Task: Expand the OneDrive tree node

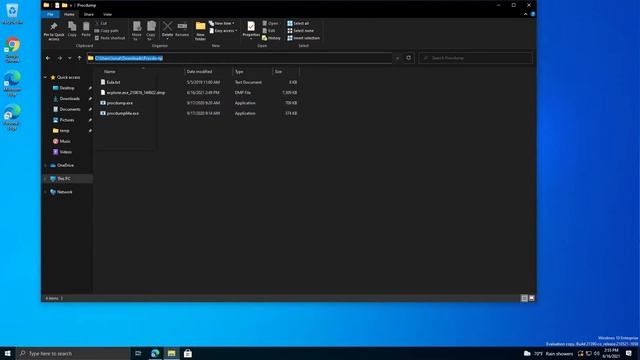Action: pyautogui.click(x=45, y=165)
